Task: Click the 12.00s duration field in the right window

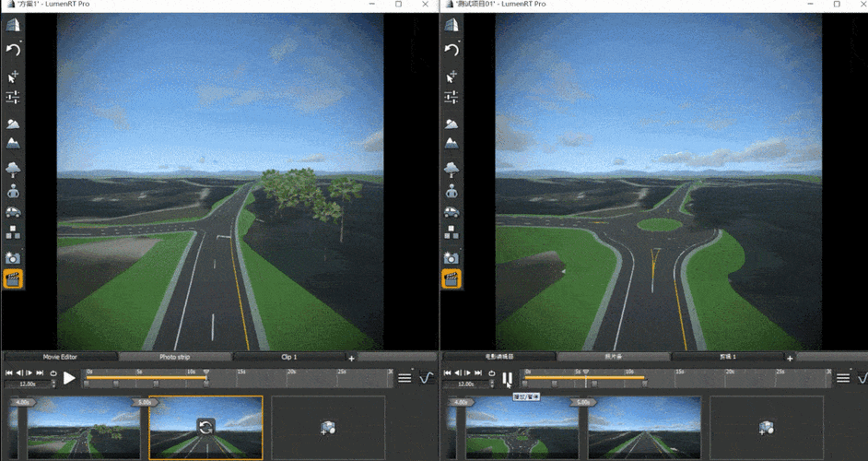Action: (x=466, y=384)
